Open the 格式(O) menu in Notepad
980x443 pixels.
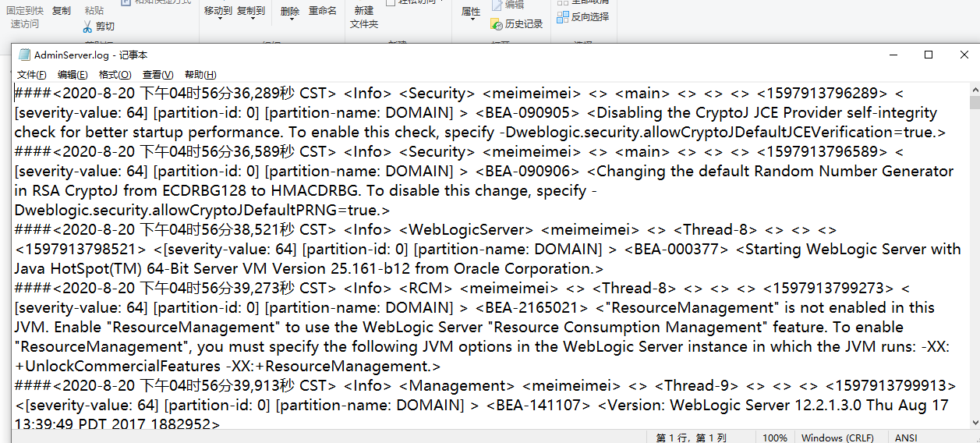coord(115,75)
